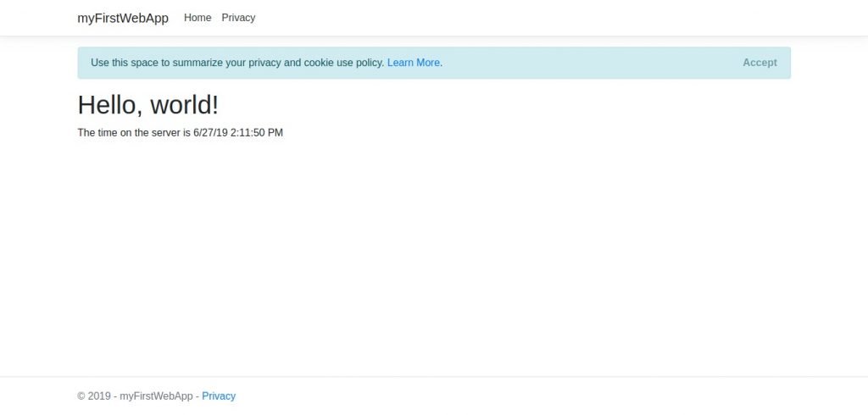Image resolution: width=868 pixels, height=415 pixels.
Task: Click the myFirstWebApp brand in the navbar
Action: pos(123,18)
